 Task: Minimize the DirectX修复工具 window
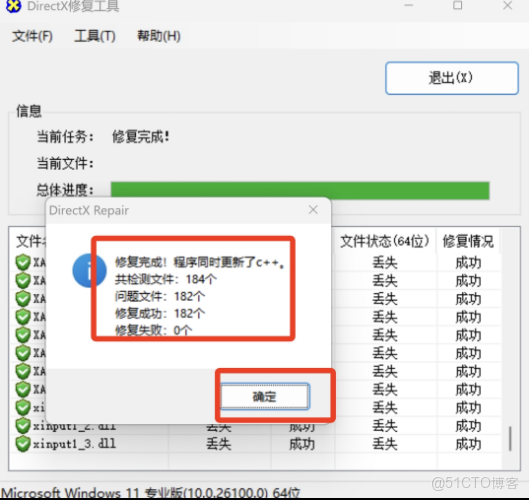click(x=409, y=5)
